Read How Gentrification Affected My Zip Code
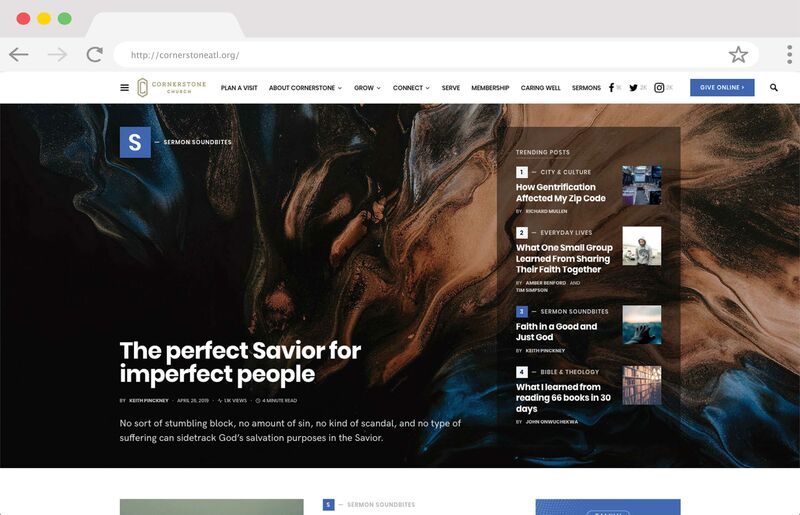Image resolution: width=800 pixels, height=515 pixels. coord(560,193)
